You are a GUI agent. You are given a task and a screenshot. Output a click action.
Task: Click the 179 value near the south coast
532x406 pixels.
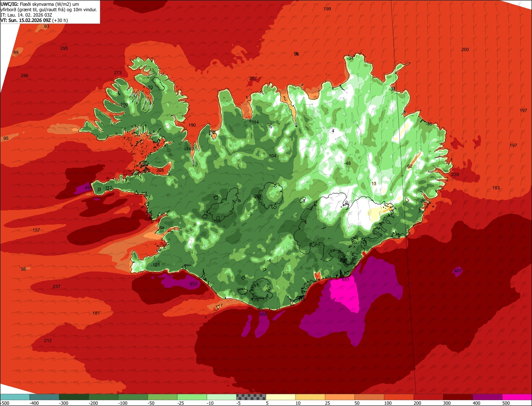[255, 299]
